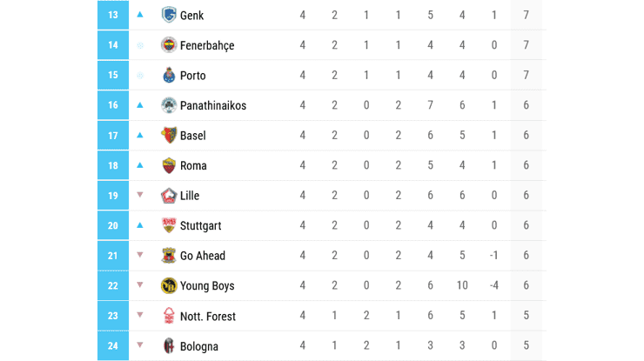Viewport: 644px width, 361px height.
Task: Click the Porto club crest
Action: pos(169,76)
